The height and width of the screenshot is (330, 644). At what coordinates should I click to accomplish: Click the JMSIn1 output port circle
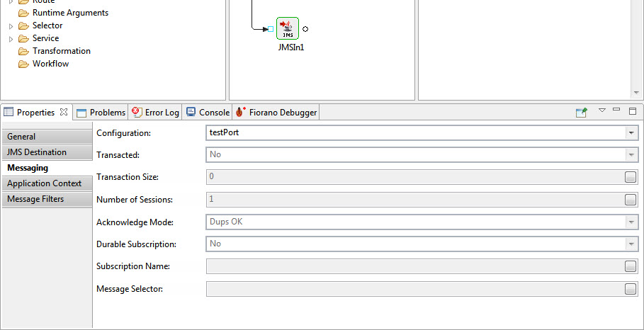(305, 29)
